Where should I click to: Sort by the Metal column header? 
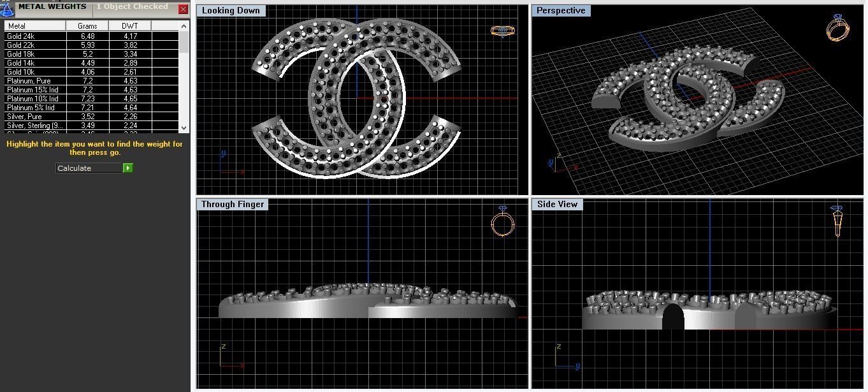pos(35,25)
